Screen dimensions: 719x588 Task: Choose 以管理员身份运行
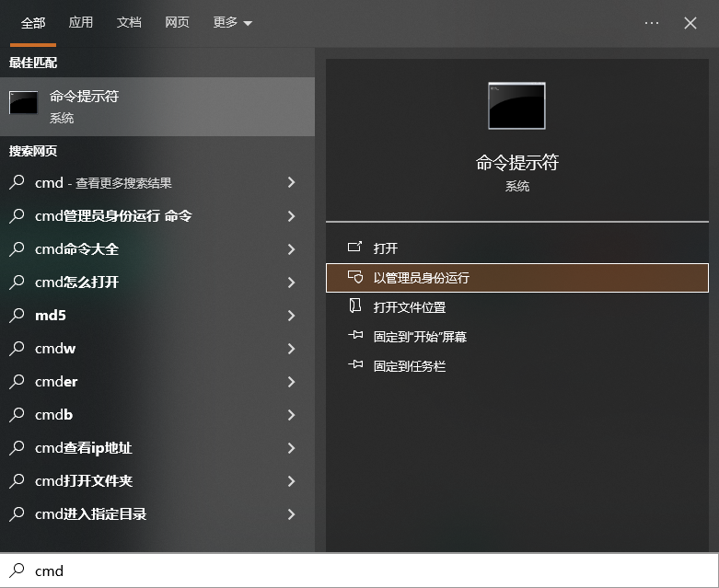[x=517, y=278]
